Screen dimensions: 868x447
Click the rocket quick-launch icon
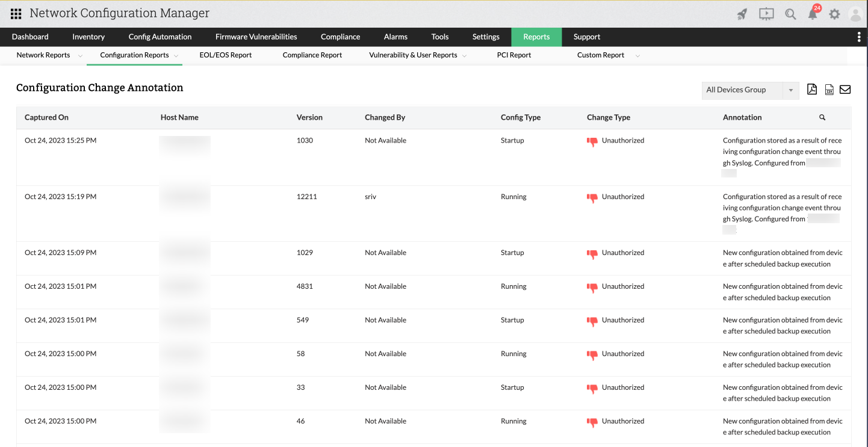pyautogui.click(x=742, y=14)
